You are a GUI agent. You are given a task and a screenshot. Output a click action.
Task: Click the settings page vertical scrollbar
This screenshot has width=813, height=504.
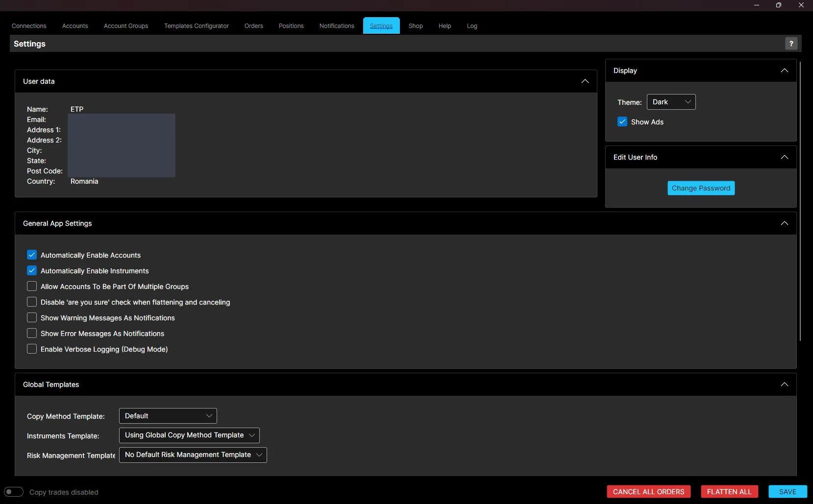click(x=800, y=201)
